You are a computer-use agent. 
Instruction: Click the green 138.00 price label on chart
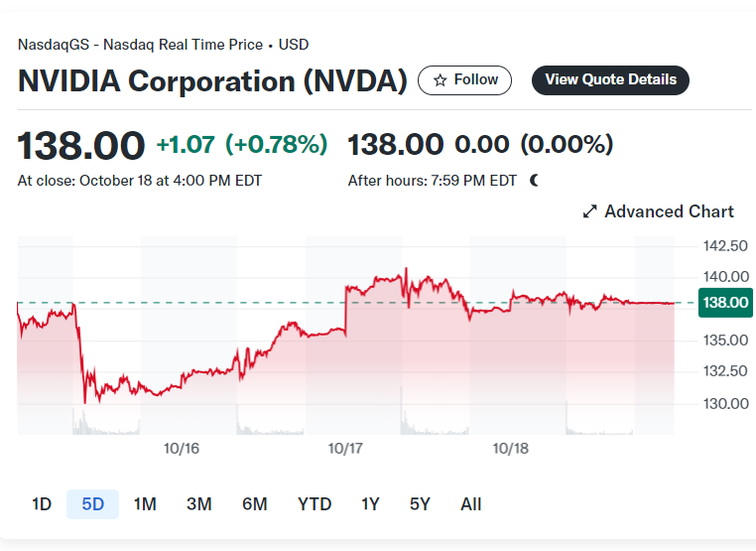(723, 302)
